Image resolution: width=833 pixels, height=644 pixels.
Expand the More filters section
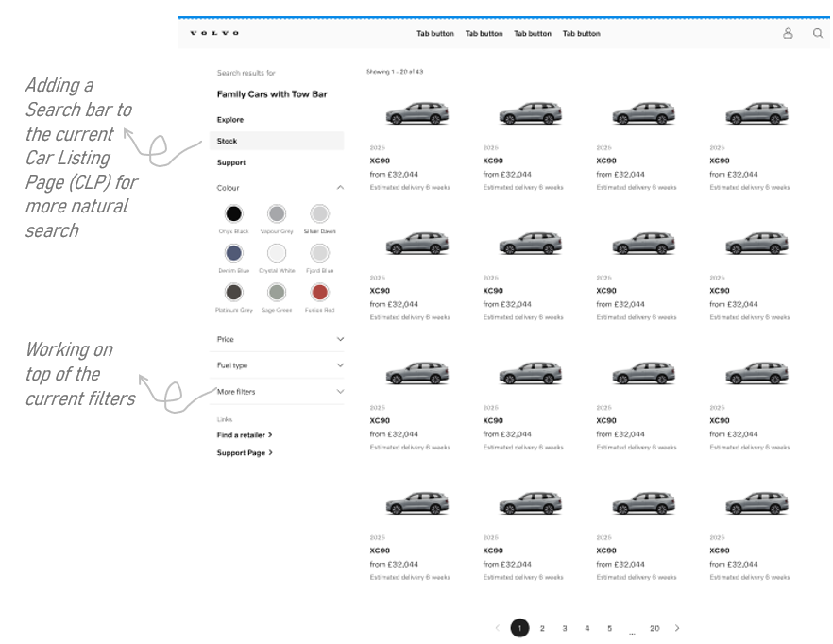pyautogui.click(x=277, y=392)
